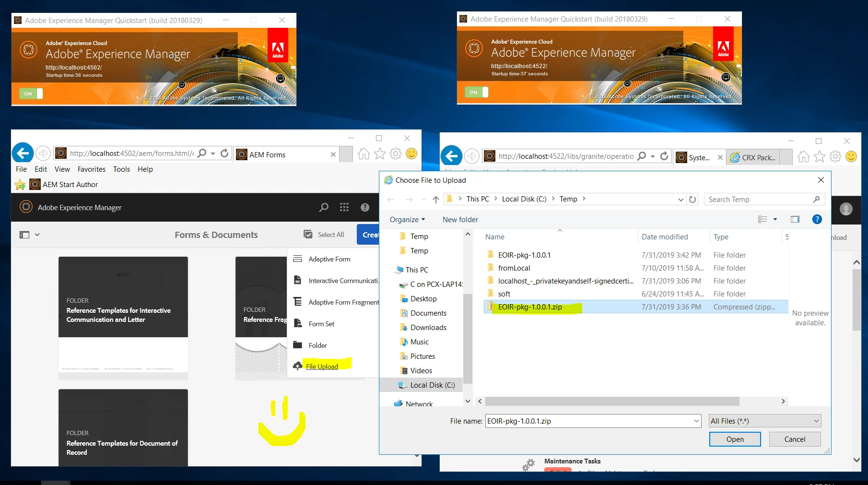Click File Upload link
This screenshot has width=868, height=485.
pos(322,367)
